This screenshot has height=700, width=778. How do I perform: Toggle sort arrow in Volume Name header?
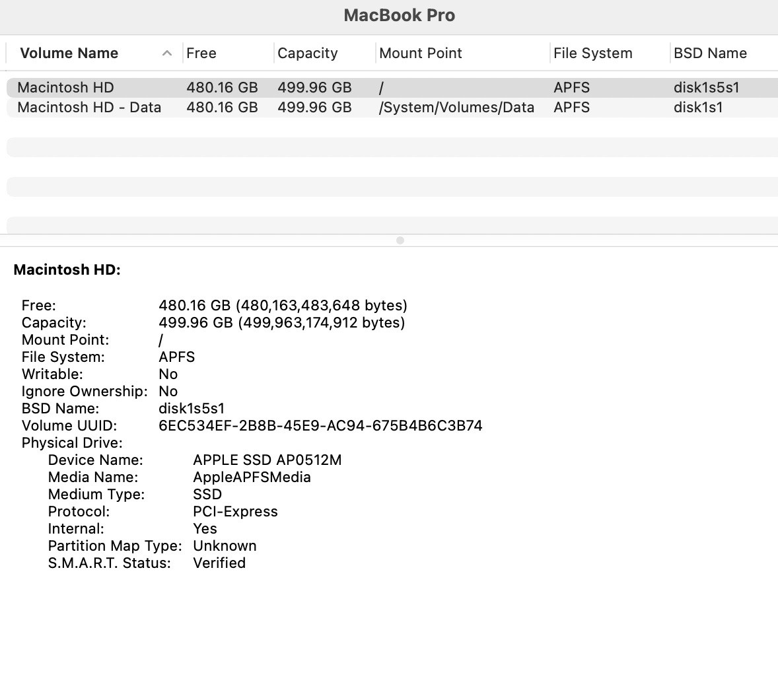[x=166, y=53]
